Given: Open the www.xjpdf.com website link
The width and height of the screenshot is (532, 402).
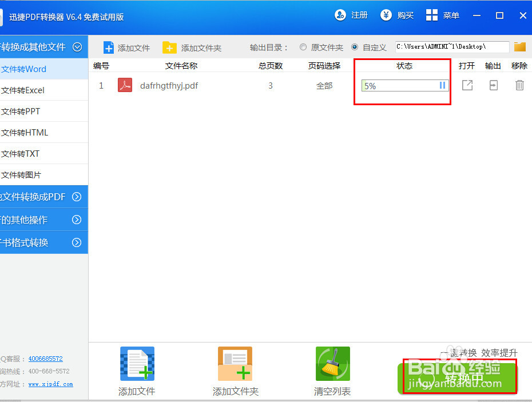Looking at the screenshot, I should (50, 384).
